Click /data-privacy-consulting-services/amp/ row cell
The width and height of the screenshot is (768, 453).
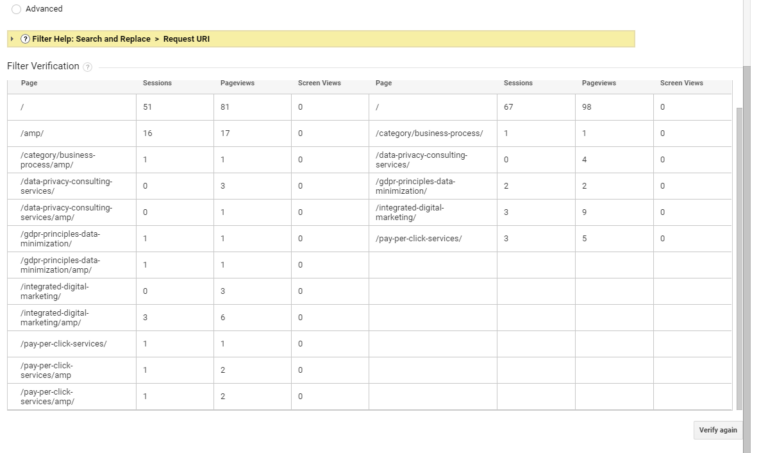(66, 212)
